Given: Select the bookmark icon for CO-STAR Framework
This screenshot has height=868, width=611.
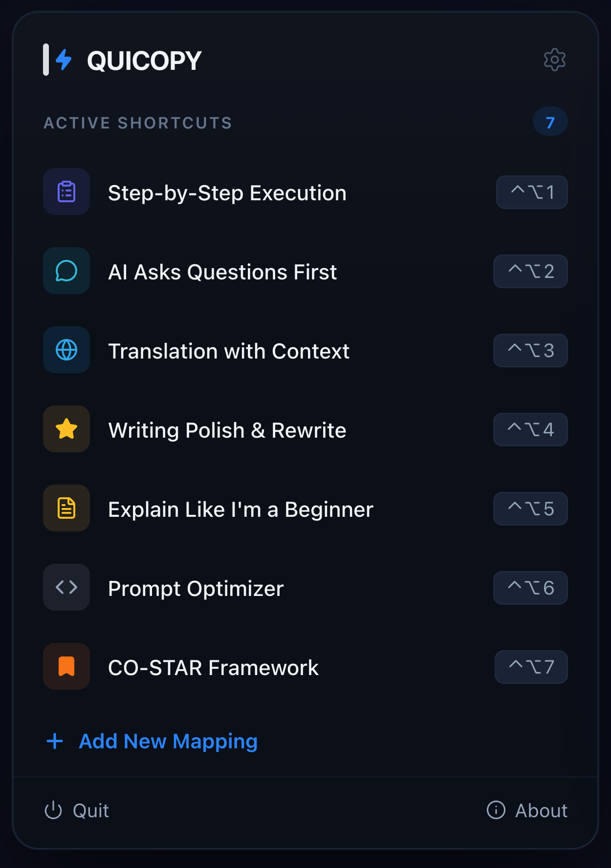Looking at the screenshot, I should point(66,666).
